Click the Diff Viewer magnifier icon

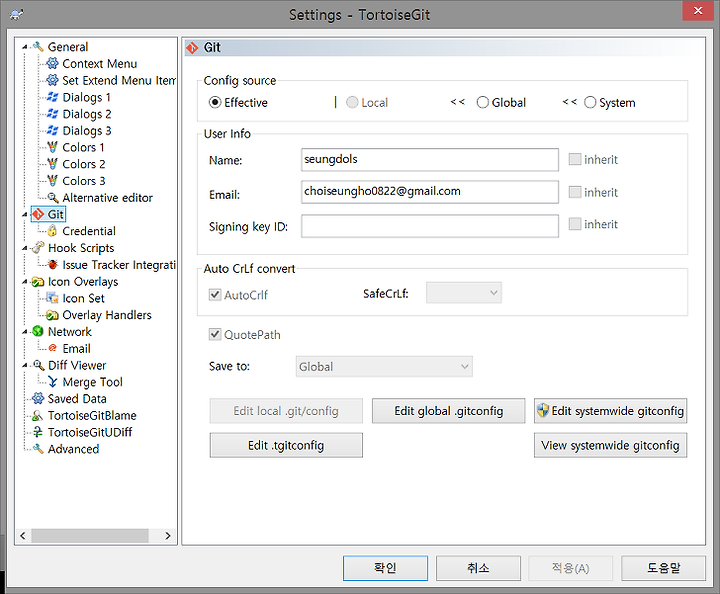point(38,365)
